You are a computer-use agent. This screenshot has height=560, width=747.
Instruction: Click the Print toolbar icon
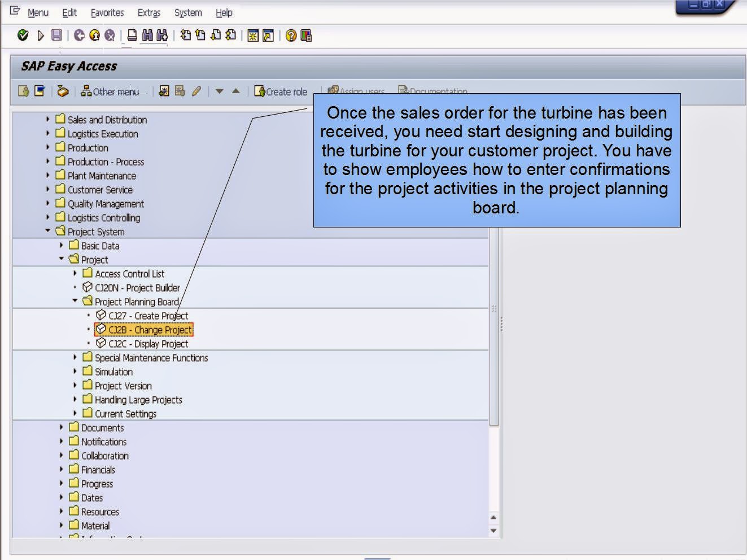(131, 36)
